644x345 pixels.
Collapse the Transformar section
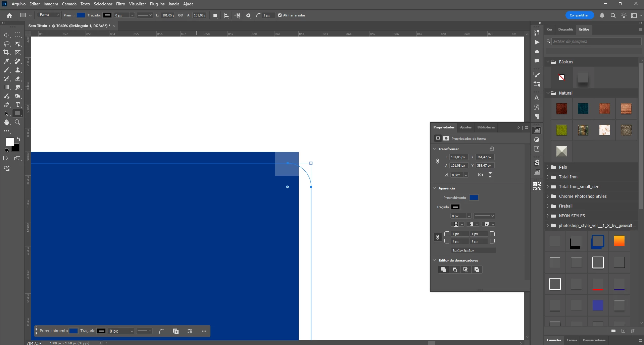click(x=435, y=149)
